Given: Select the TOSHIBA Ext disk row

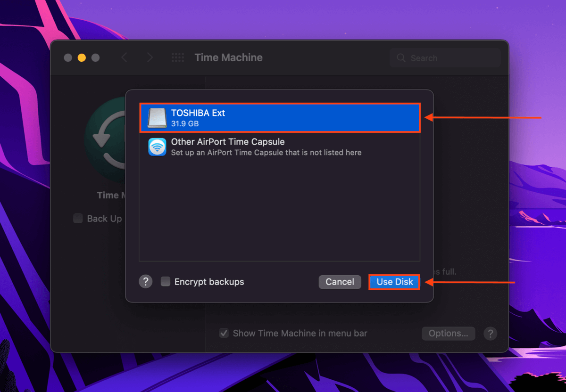Looking at the screenshot, I should point(280,118).
